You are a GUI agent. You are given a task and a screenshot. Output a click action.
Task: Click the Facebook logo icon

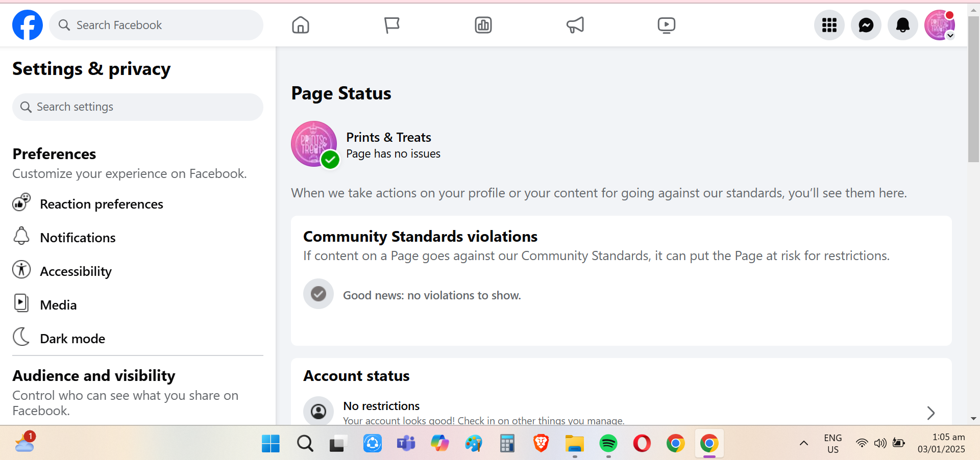click(x=28, y=25)
